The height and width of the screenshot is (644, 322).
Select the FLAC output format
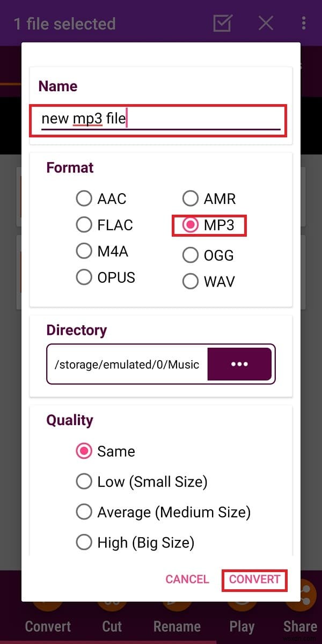[x=84, y=225]
